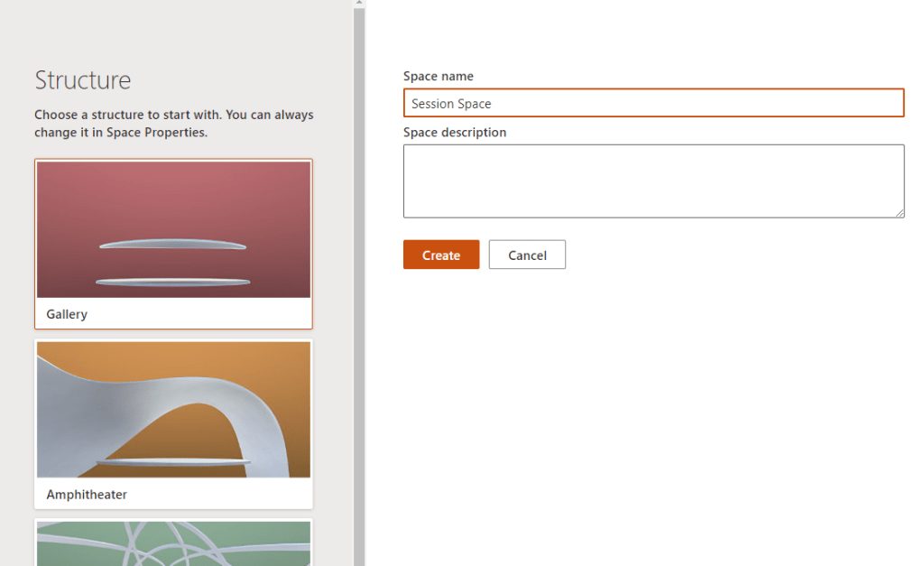
Task: Click the 'Session Space' text in name field
Action: coord(451,104)
